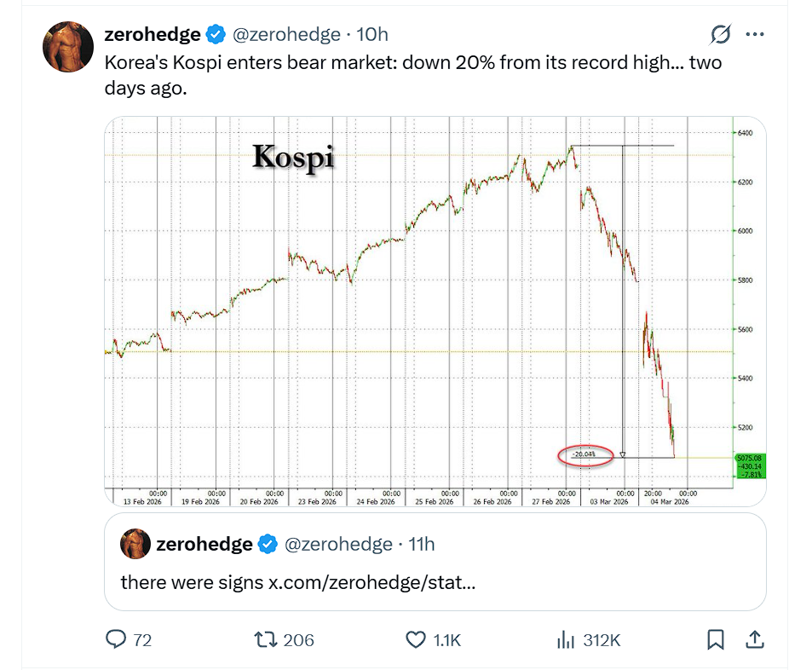This screenshot has height=670, width=812.
Task: Open the zerohedge display name link
Action: click(x=152, y=34)
